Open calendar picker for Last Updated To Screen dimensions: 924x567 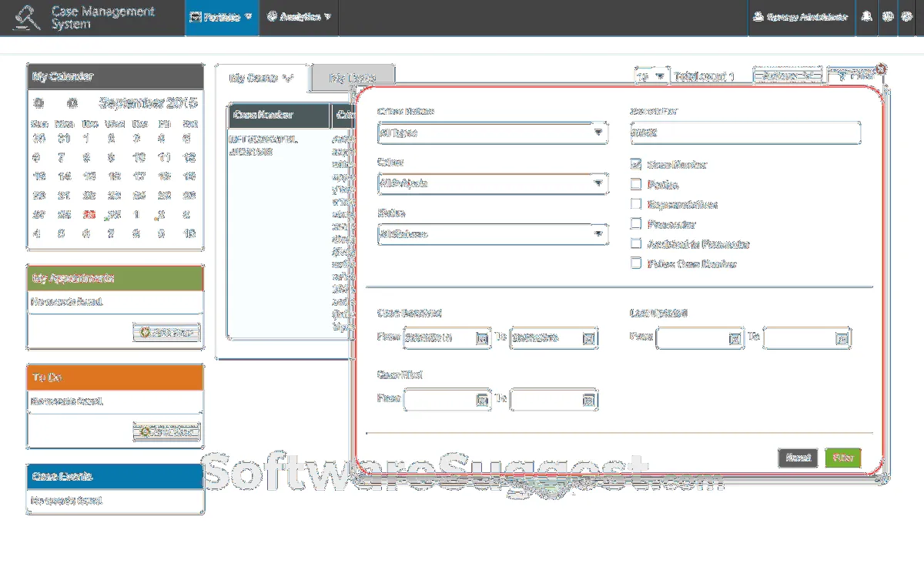[x=842, y=337]
